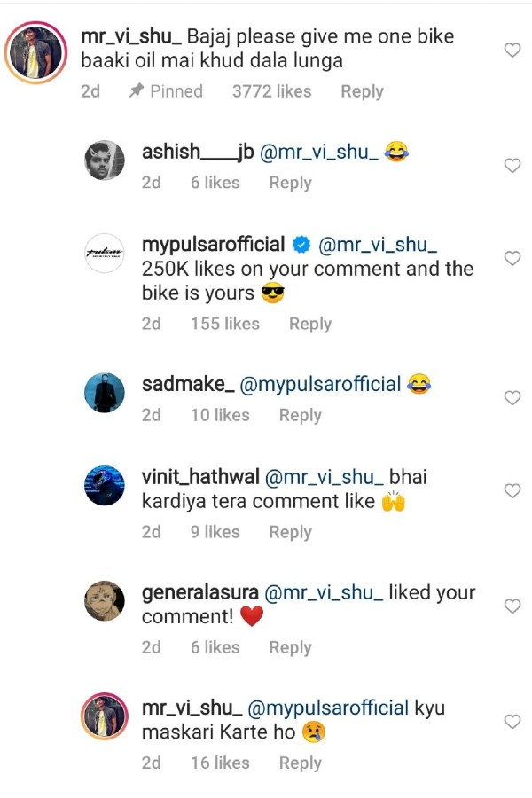Like ashish____jb's reply with heart icon
The width and height of the screenshot is (532, 798).
click(x=512, y=166)
